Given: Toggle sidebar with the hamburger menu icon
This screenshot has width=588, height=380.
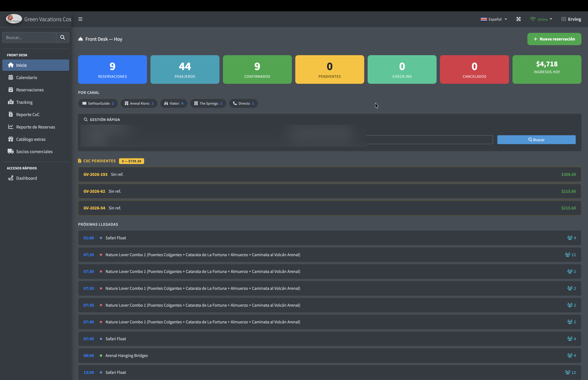Looking at the screenshot, I should click(80, 19).
